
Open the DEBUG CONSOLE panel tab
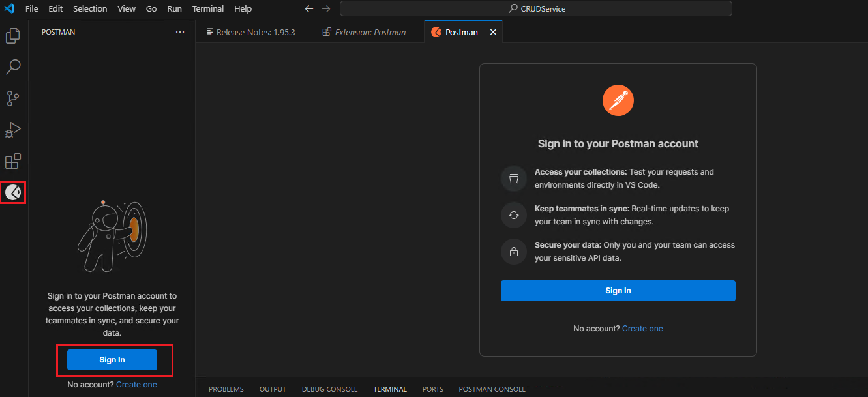(x=329, y=389)
